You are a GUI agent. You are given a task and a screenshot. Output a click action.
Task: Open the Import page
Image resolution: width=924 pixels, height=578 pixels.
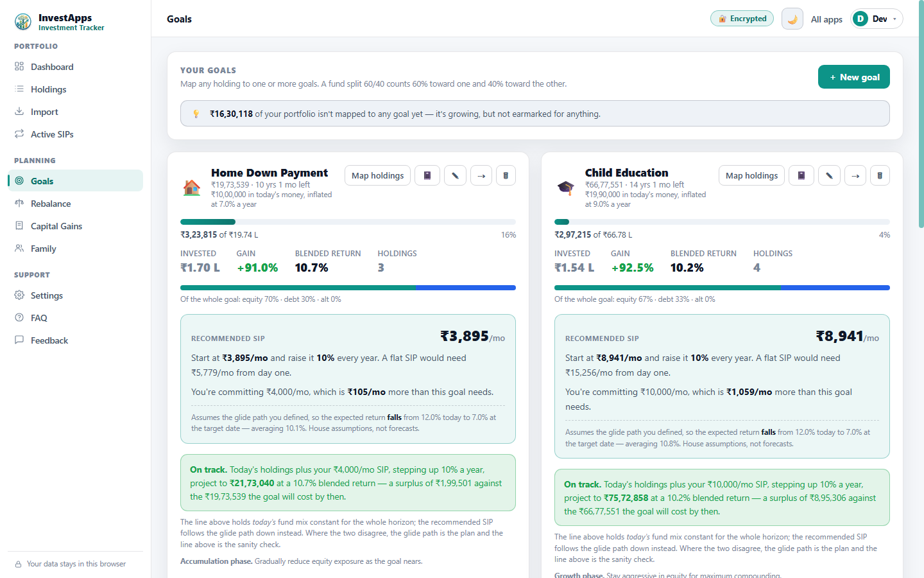(75, 112)
